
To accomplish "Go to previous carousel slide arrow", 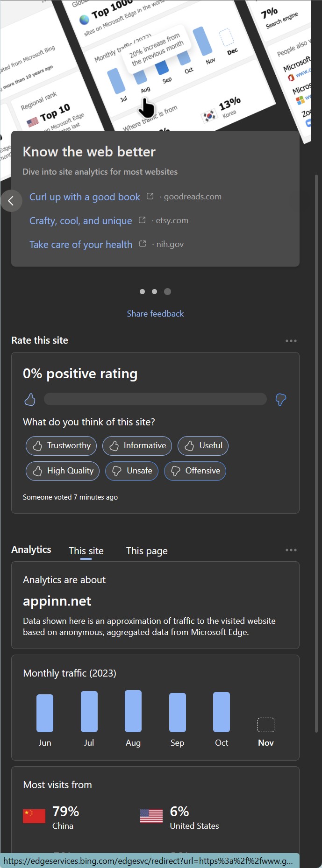I will coord(11,201).
